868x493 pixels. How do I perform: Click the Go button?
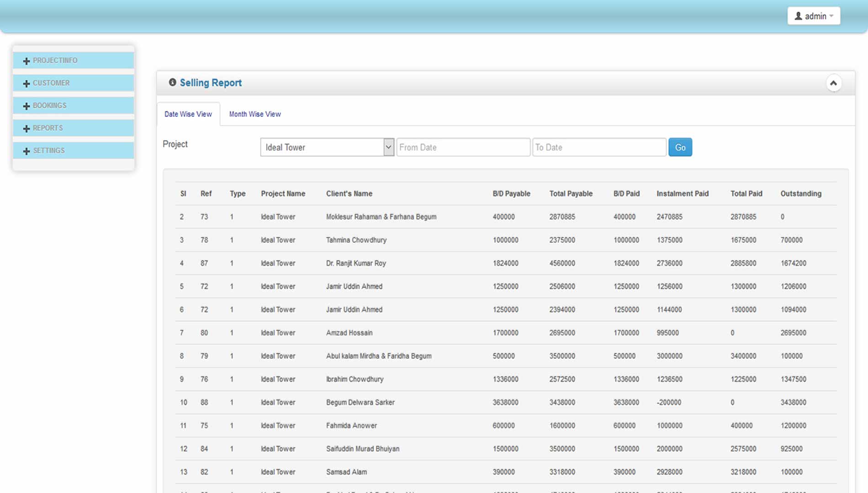coord(680,147)
